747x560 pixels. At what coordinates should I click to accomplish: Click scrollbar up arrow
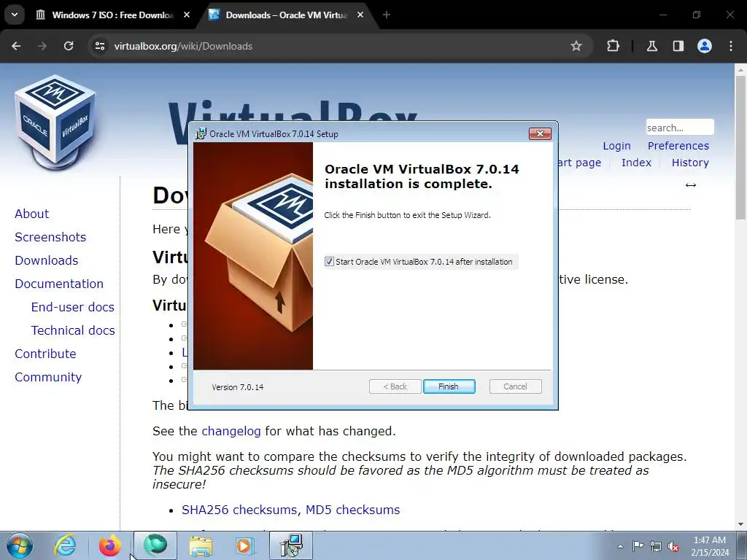(740, 69)
